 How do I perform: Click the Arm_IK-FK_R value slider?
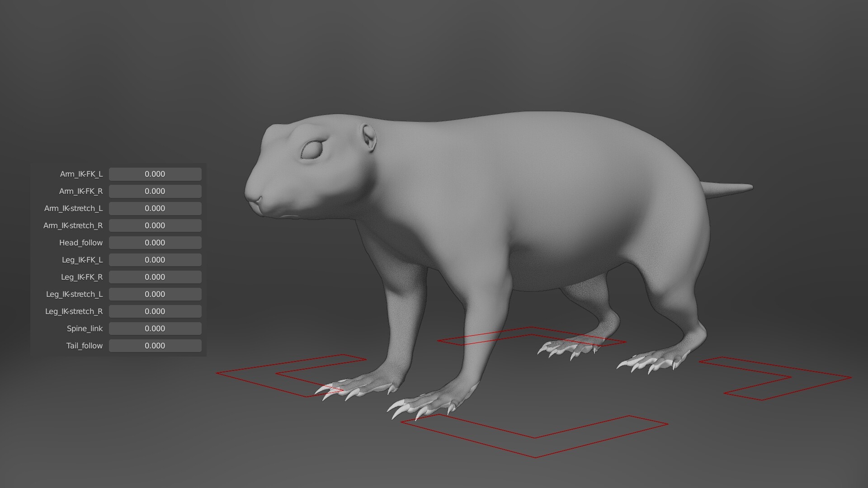click(155, 191)
